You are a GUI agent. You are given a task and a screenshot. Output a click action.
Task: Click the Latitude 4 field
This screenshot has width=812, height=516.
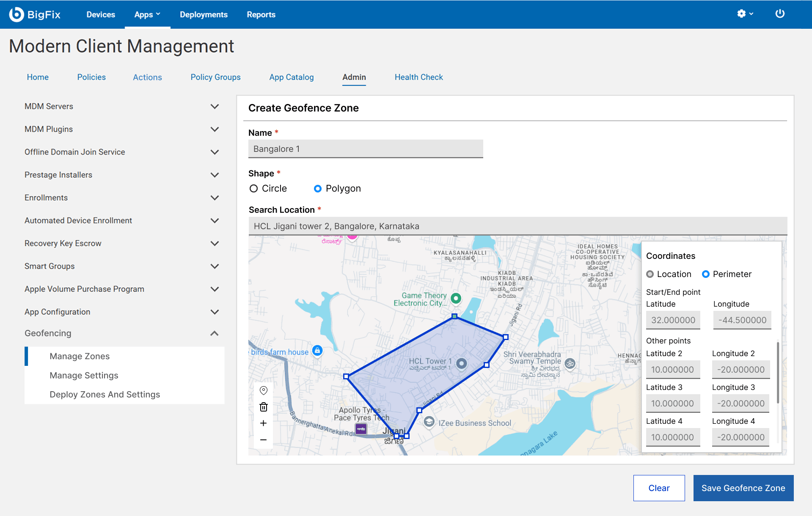coord(673,437)
